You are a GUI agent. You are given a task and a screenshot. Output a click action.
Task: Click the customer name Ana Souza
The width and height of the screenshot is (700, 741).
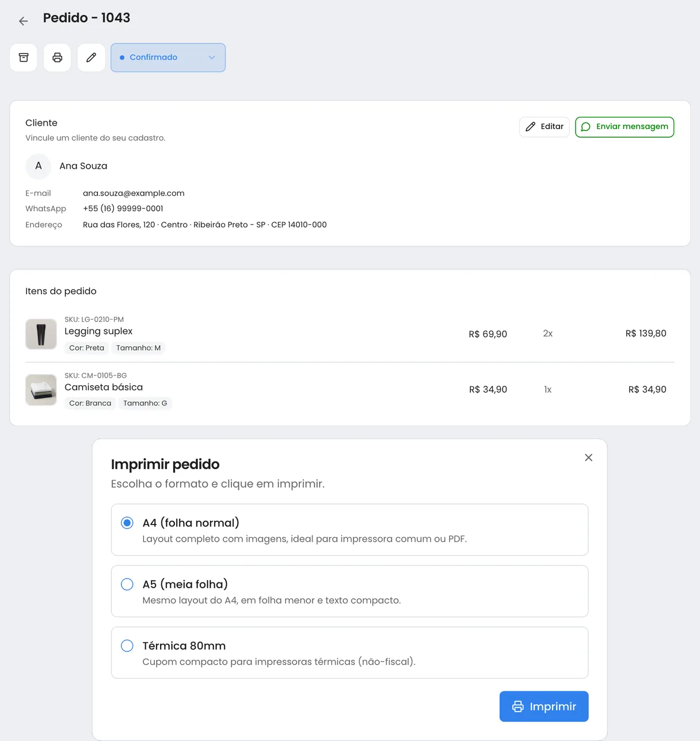coord(83,166)
